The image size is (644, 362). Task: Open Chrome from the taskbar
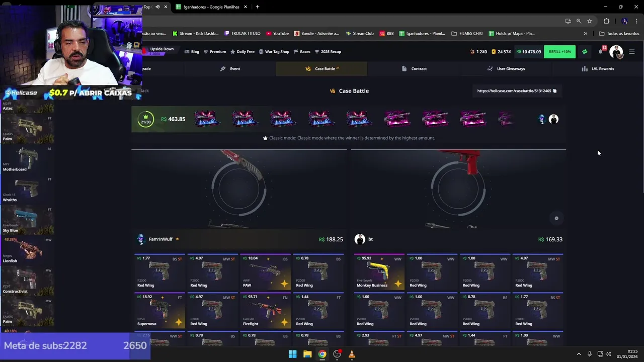coord(322,354)
